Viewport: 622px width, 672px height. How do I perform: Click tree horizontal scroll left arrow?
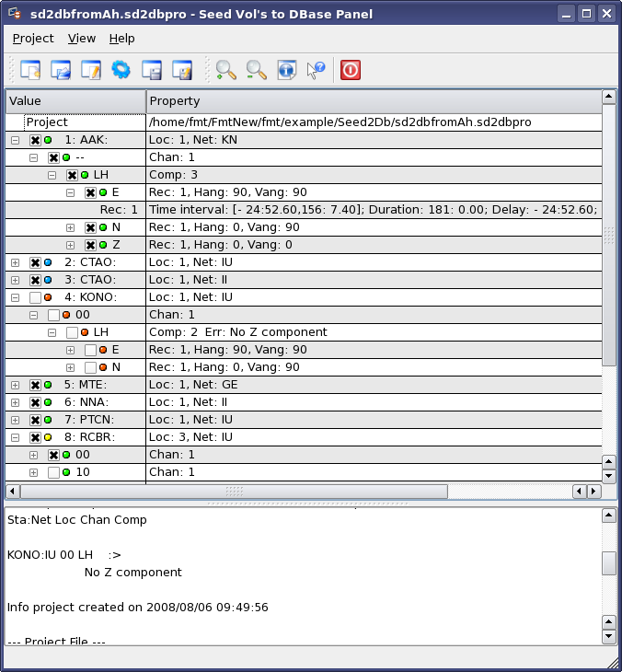click(12, 492)
